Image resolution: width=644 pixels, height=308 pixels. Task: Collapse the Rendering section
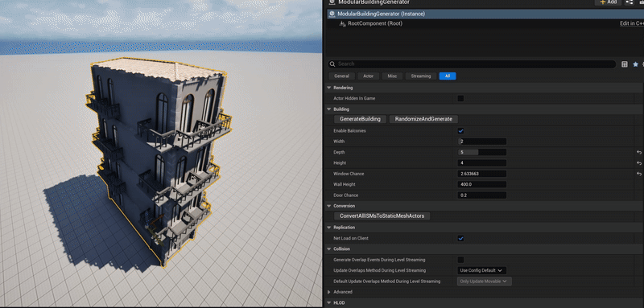click(328, 88)
